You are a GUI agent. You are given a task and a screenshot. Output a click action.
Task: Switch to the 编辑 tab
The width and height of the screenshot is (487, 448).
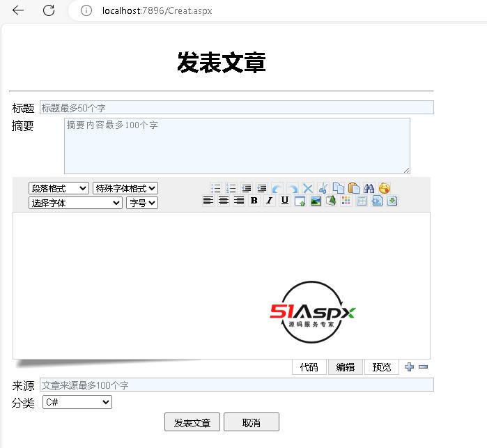346,367
